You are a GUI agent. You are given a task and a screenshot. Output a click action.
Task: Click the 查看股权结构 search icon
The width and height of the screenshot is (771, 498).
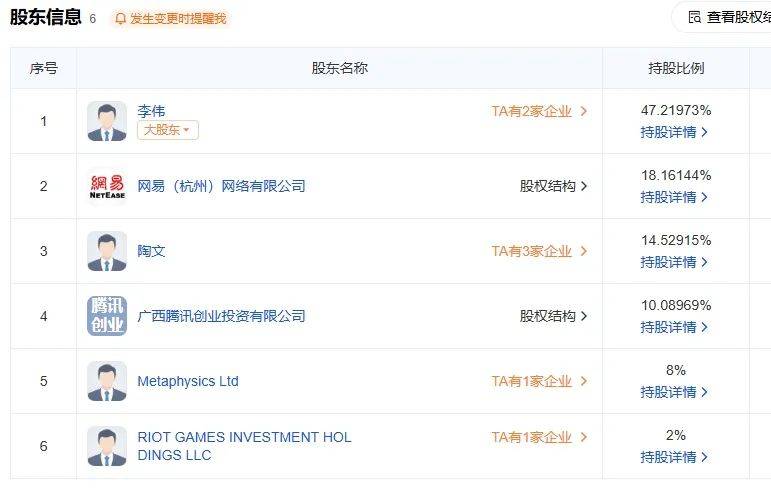pos(695,17)
